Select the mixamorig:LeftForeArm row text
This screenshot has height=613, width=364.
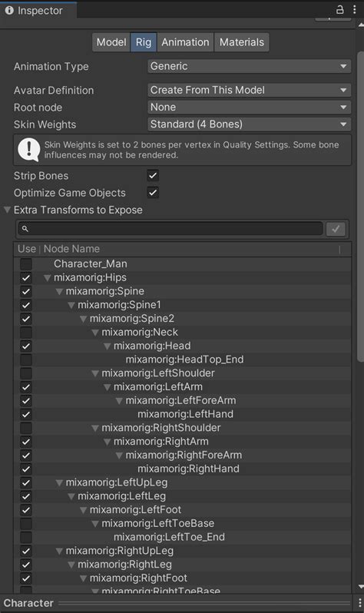point(180,400)
